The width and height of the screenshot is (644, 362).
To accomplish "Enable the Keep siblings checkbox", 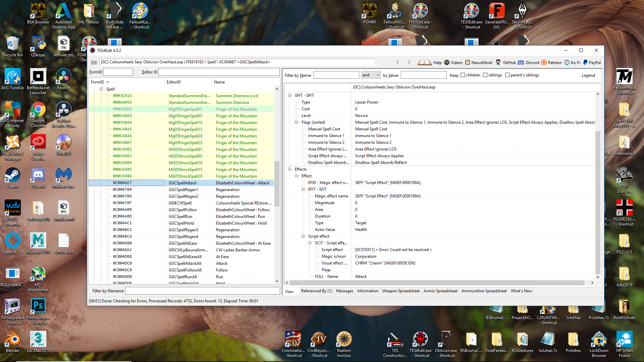I will (x=485, y=75).
